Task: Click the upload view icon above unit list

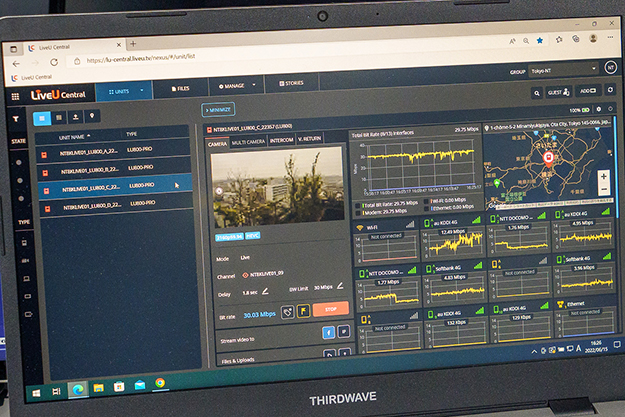Action: [x=78, y=116]
